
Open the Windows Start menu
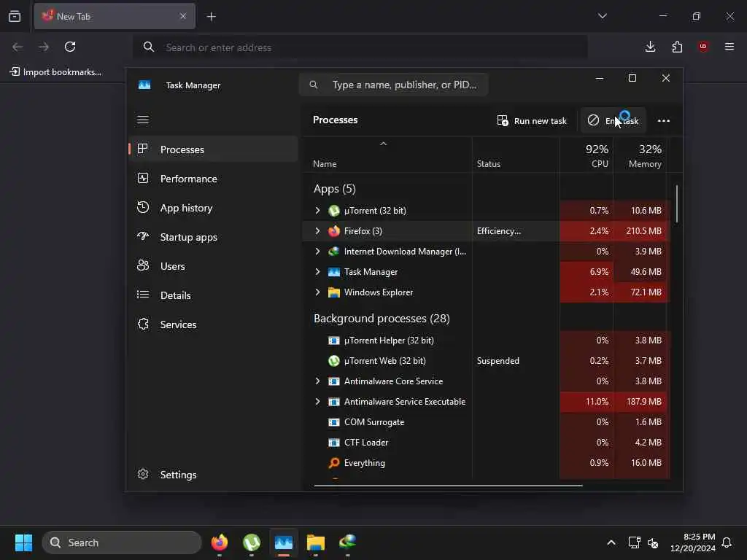(23, 542)
